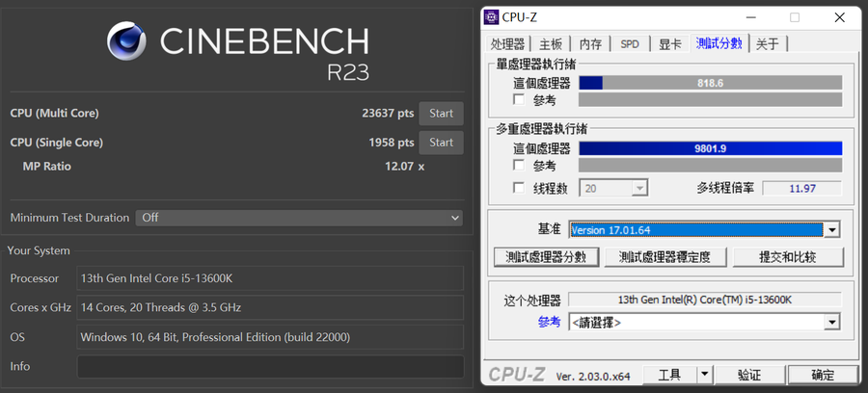Image resolution: width=868 pixels, height=393 pixels.
Task: Click the Info text field
Action: [x=270, y=367]
